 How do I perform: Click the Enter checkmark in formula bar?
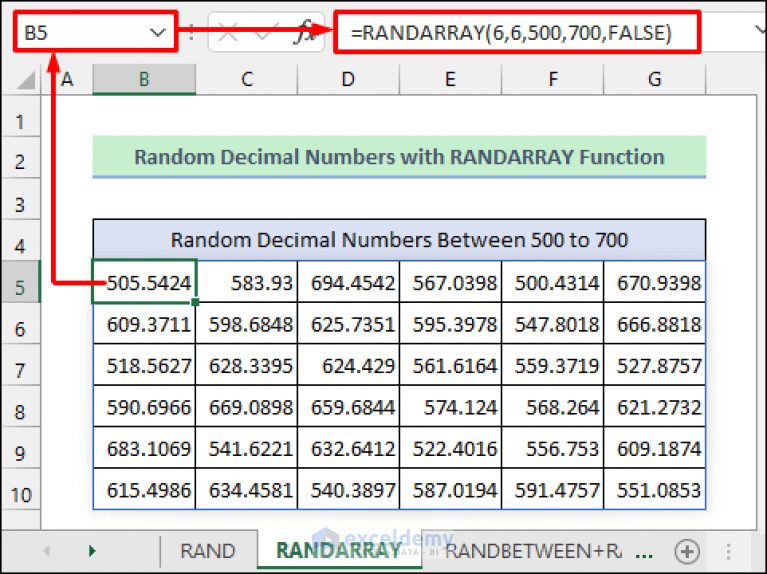265,33
